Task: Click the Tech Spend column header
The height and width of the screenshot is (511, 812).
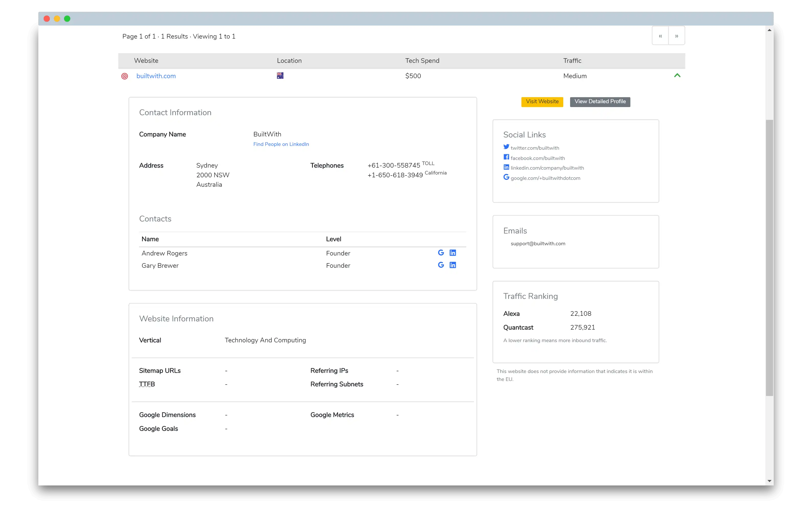Action: 422,61
